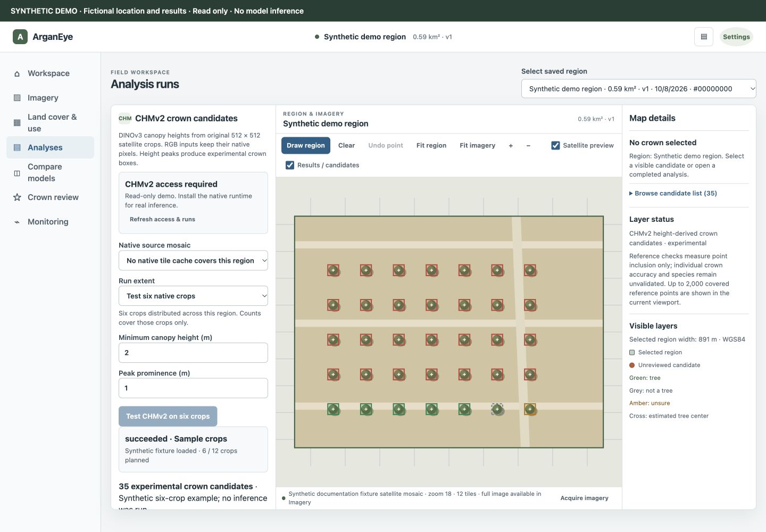This screenshot has width=766, height=532.
Task: Open Monitoring in the sidebar
Action: (50, 222)
